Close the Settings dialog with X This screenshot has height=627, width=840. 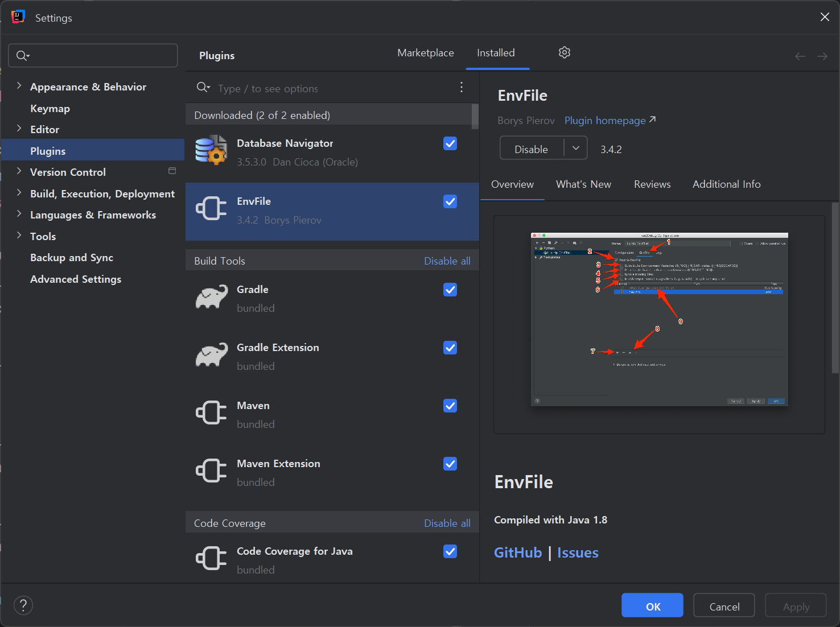(x=825, y=17)
